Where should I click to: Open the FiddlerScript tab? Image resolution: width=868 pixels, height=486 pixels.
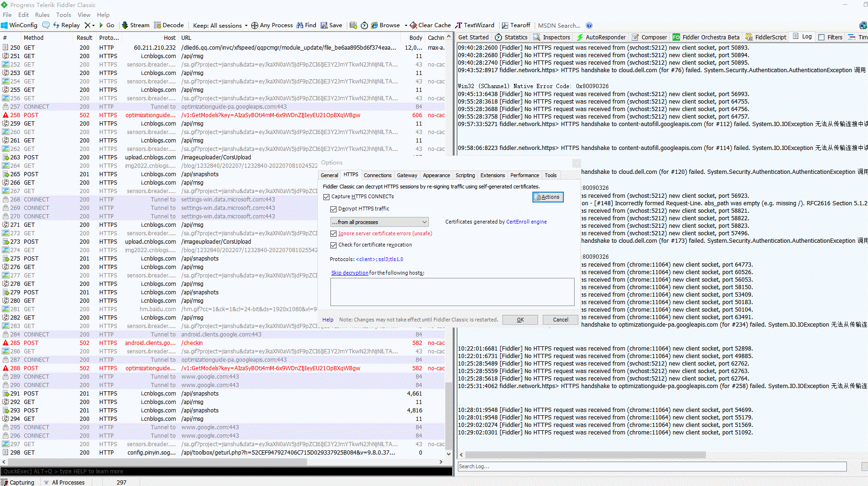[x=766, y=37]
